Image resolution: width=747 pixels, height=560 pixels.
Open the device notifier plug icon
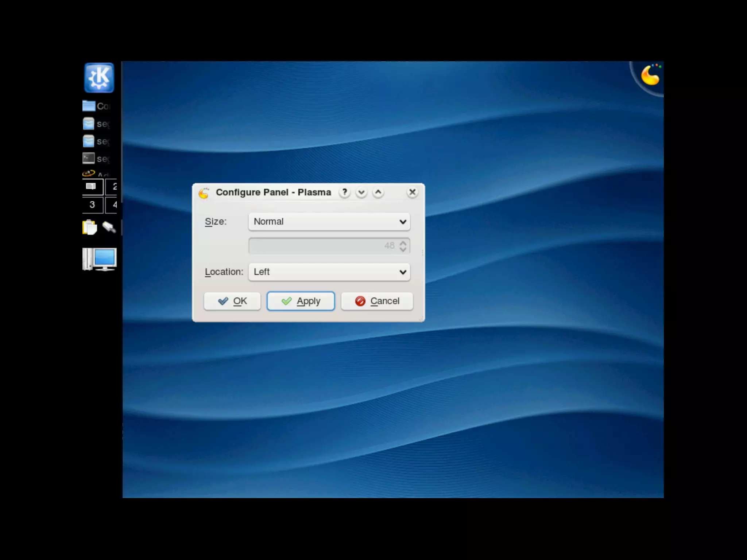coord(109,227)
